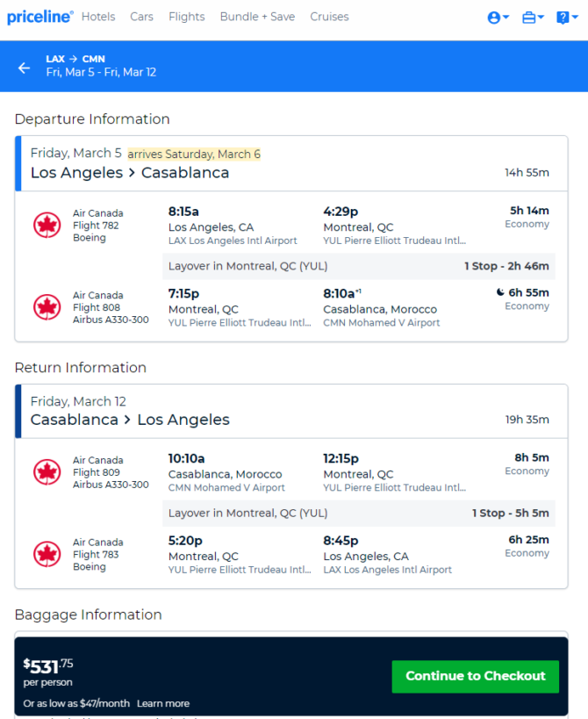The width and height of the screenshot is (588, 719).
Task: Open the Cars menu item
Action: [x=141, y=17]
